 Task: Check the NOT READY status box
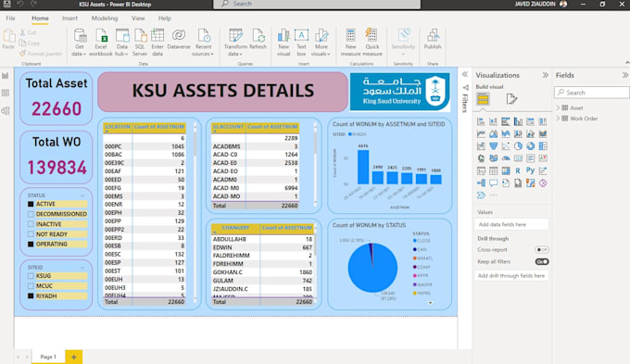31,234
